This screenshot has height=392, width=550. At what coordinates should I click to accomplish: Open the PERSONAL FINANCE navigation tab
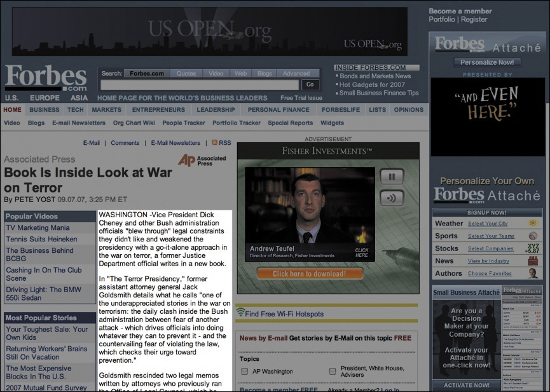[278, 110]
